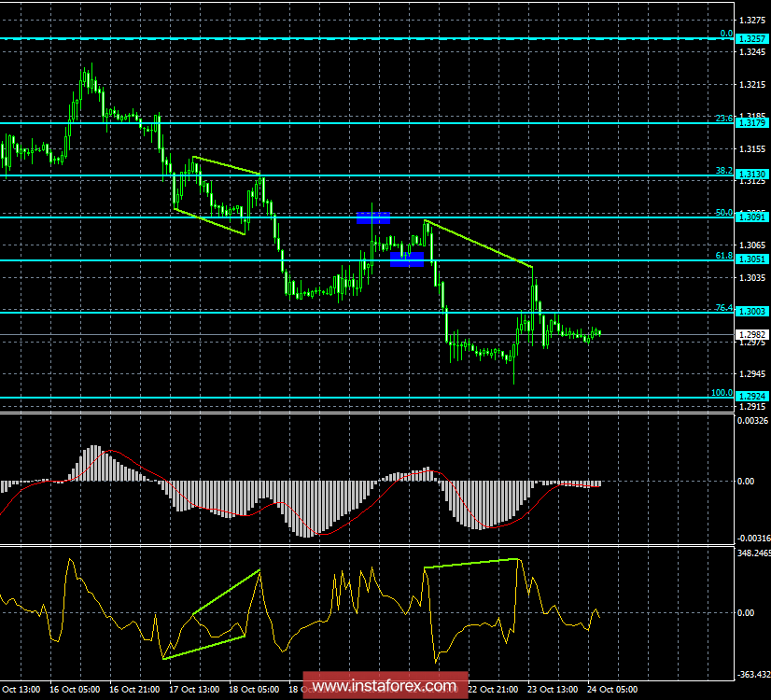Screen dimensions: 771x700
Task: Click the 1.2924 price tag on the scale
Action: pyautogui.click(x=750, y=396)
